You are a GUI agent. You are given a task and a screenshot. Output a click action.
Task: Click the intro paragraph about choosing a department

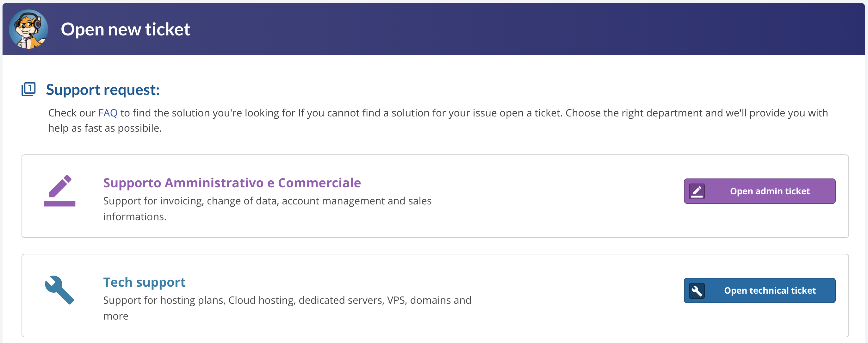pos(438,120)
